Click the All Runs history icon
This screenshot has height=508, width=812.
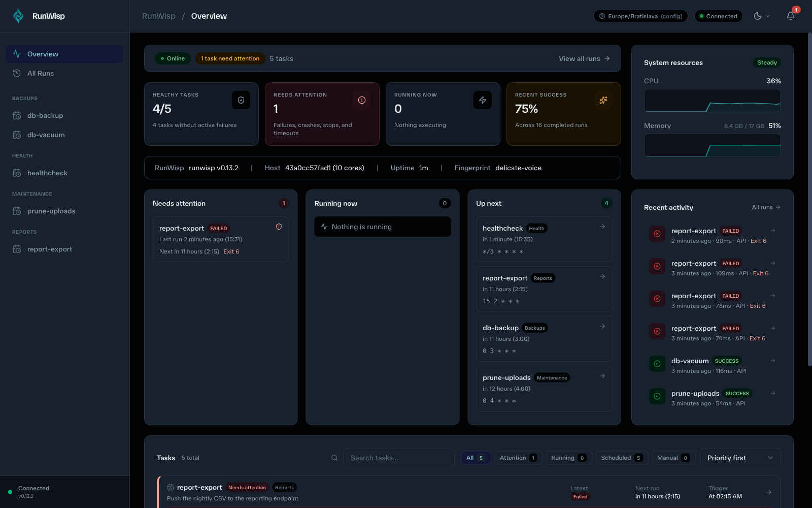pyautogui.click(x=17, y=73)
